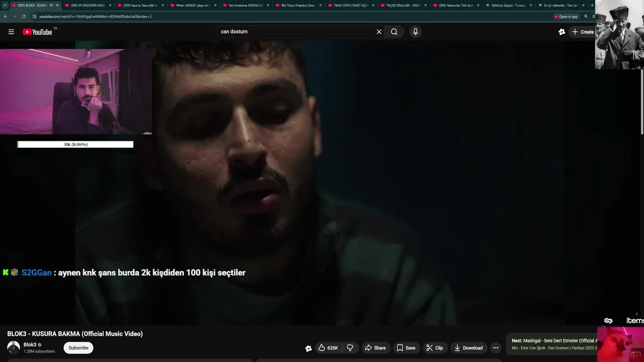This screenshot has width=644, height=362.
Task: Mute the BLOK3 tab speaker icon
Action: click(51, 6)
